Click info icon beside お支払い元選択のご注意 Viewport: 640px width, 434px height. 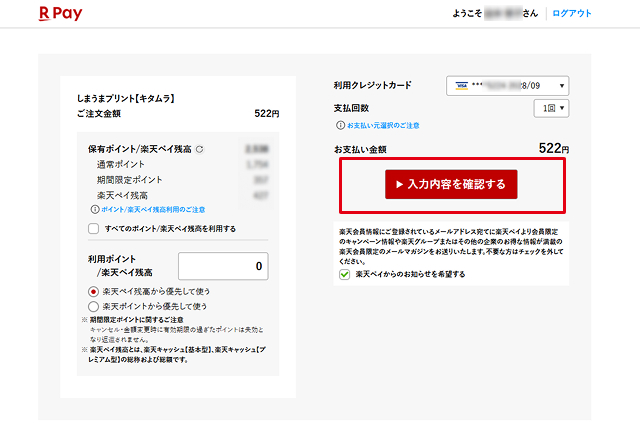click(340, 125)
